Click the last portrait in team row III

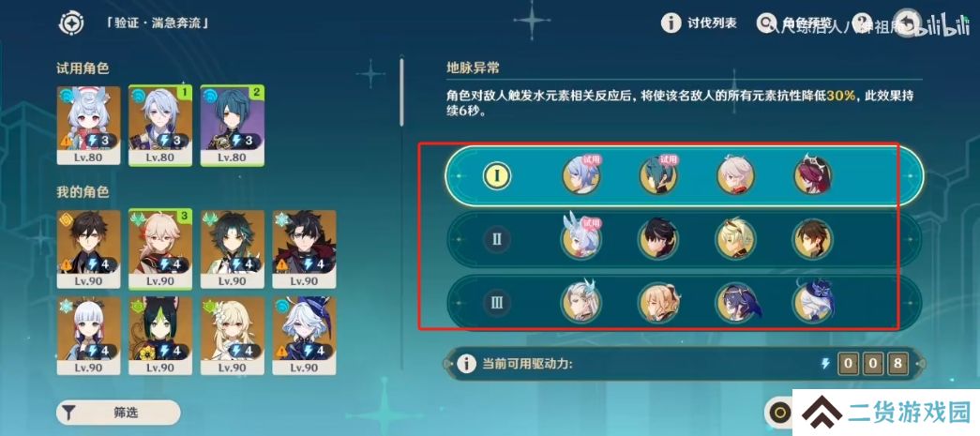click(812, 302)
